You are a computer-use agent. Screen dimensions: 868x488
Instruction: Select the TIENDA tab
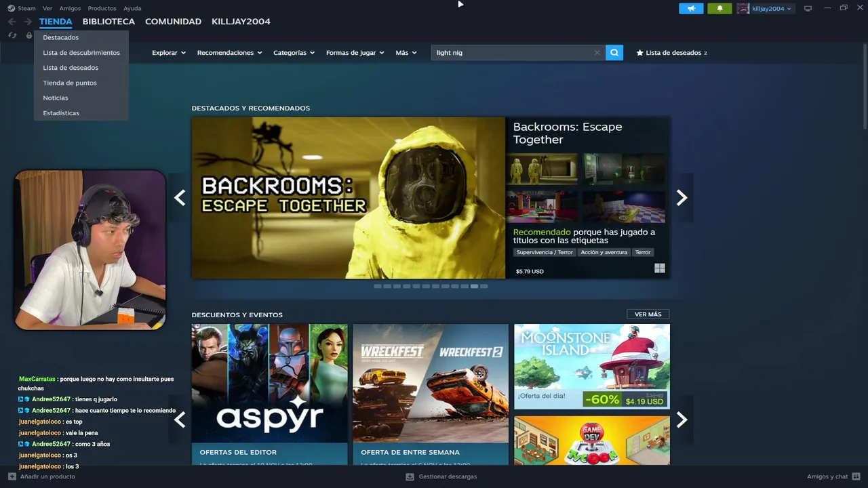(56, 22)
